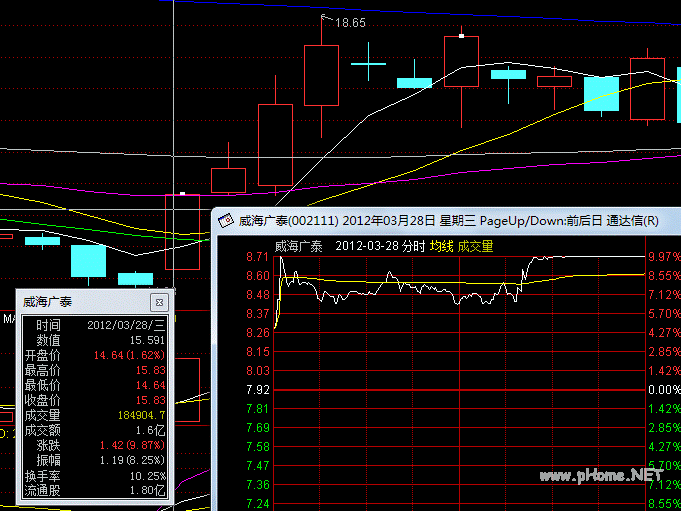The width and height of the screenshot is (681, 511).
Task: Select the tall red candlestick under 18.65
Action: [321, 76]
